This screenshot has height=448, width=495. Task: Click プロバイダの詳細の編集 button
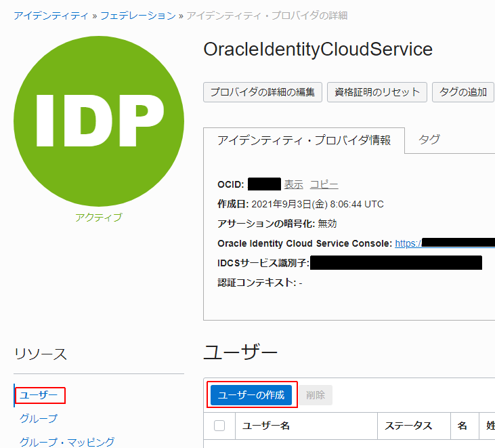pyautogui.click(x=262, y=92)
